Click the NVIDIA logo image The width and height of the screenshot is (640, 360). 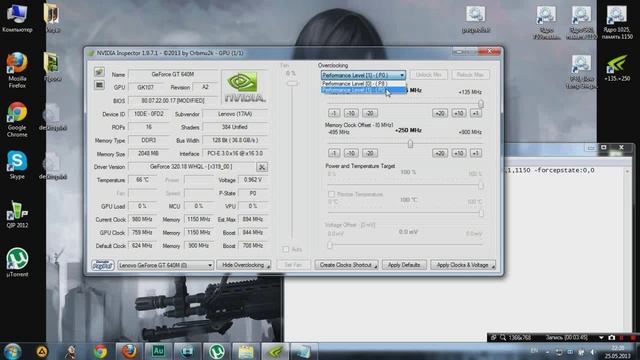(244, 87)
